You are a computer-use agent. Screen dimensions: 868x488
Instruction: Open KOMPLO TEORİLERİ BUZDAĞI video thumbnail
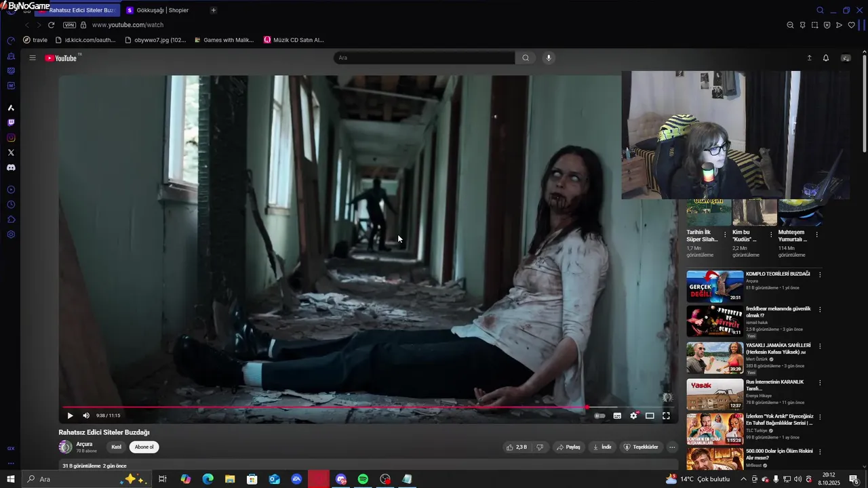pos(715,286)
